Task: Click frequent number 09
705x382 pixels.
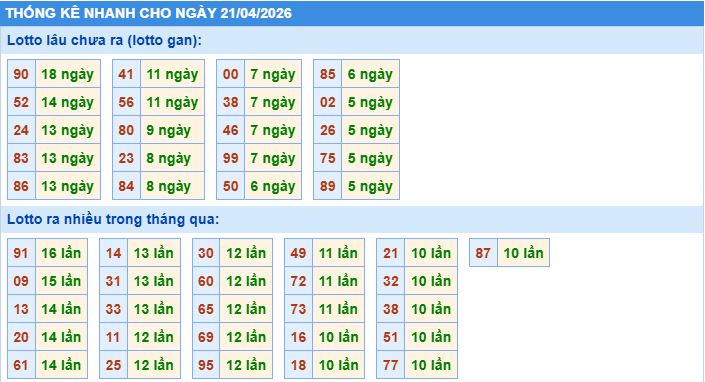Action: (x=21, y=281)
